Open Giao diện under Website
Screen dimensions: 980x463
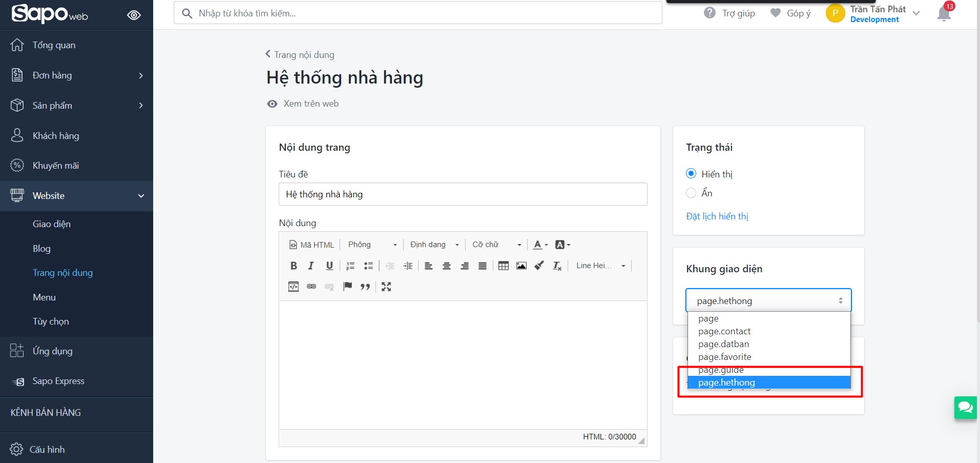(x=52, y=224)
